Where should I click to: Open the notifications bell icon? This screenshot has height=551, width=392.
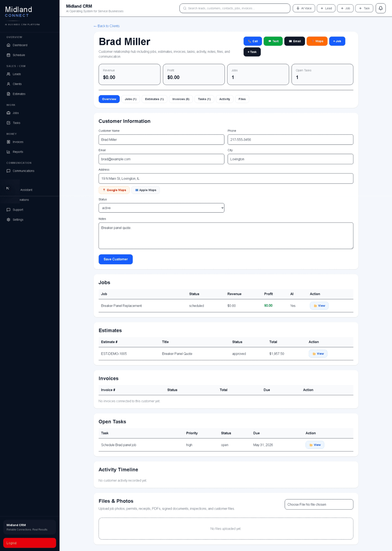[x=380, y=8]
